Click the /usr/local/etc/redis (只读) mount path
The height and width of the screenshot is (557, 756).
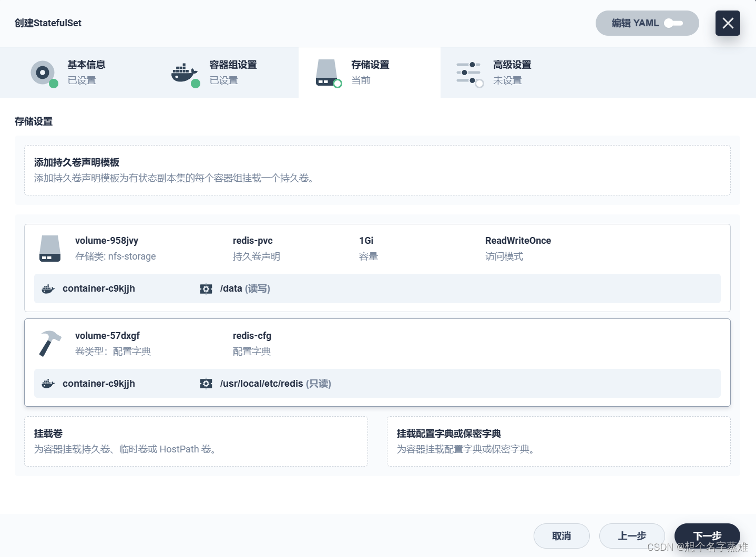[x=275, y=384]
